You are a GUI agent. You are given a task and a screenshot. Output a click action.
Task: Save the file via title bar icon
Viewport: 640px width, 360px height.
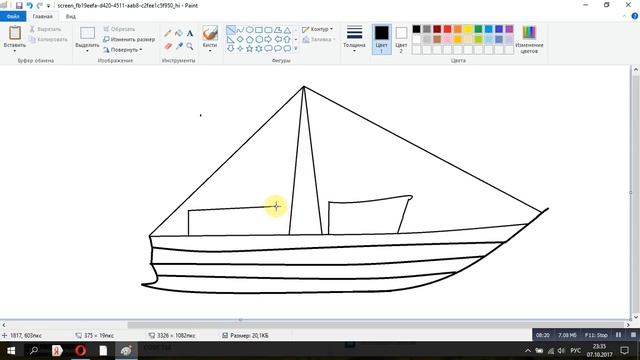[x=19, y=6]
